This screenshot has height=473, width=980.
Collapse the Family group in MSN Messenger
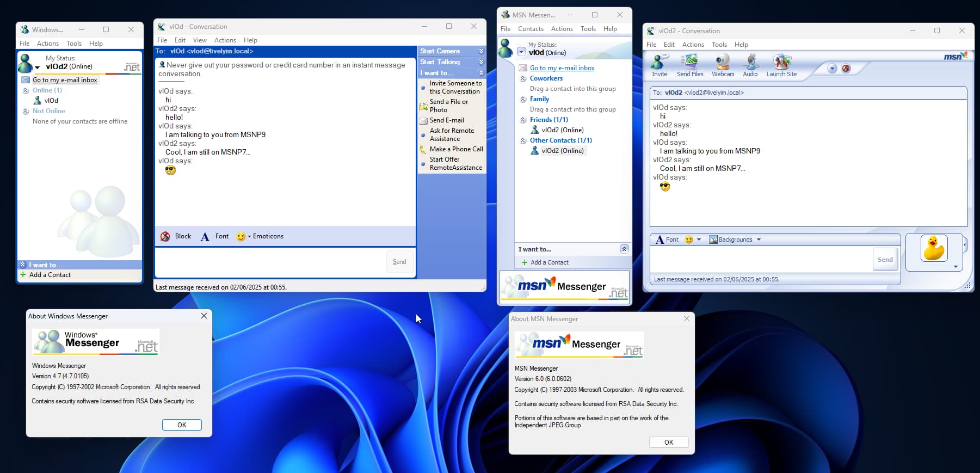523,99
